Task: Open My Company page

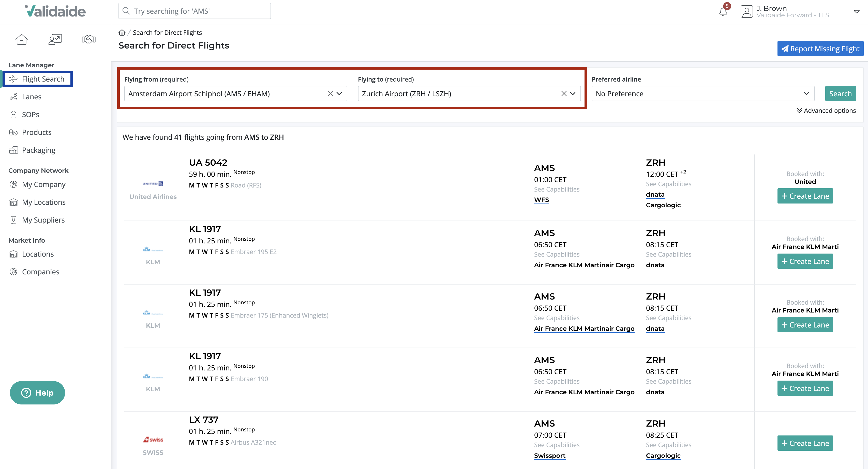Action: pos(44,184)
